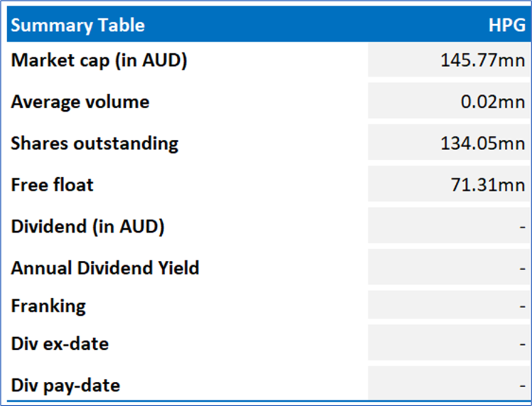
Task: Click the Div pay-date label
Action: pyautogui.click(x=65, y=385)
